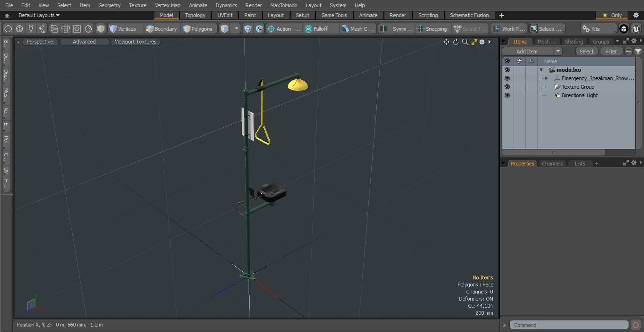Open the Kits button
644x332 pixels.
[x=598, y=29]
